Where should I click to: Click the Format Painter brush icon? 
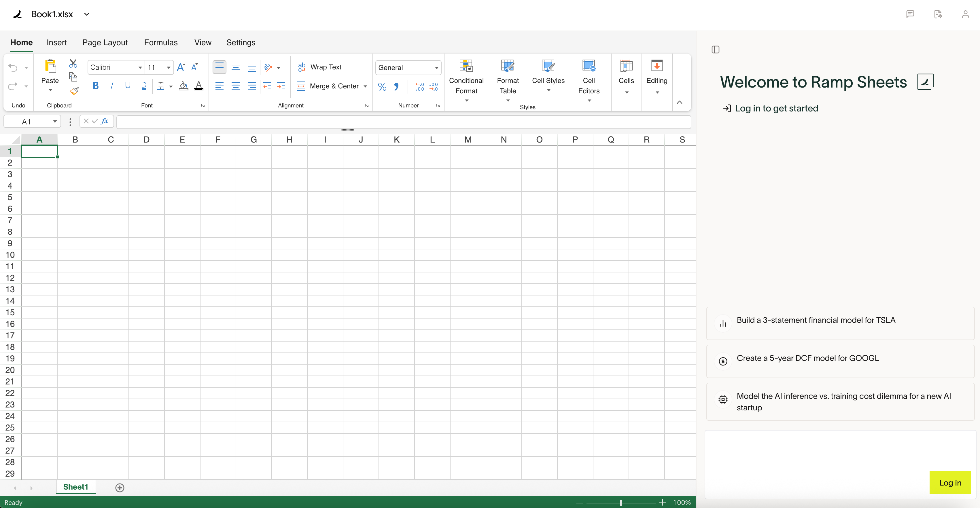74,90
